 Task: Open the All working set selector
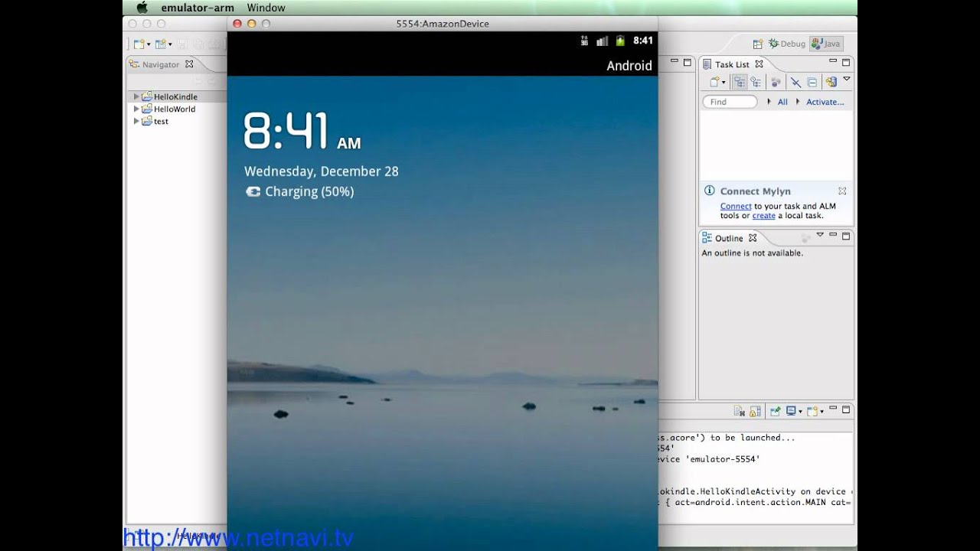pyautogui.click(x=782, y=102)
